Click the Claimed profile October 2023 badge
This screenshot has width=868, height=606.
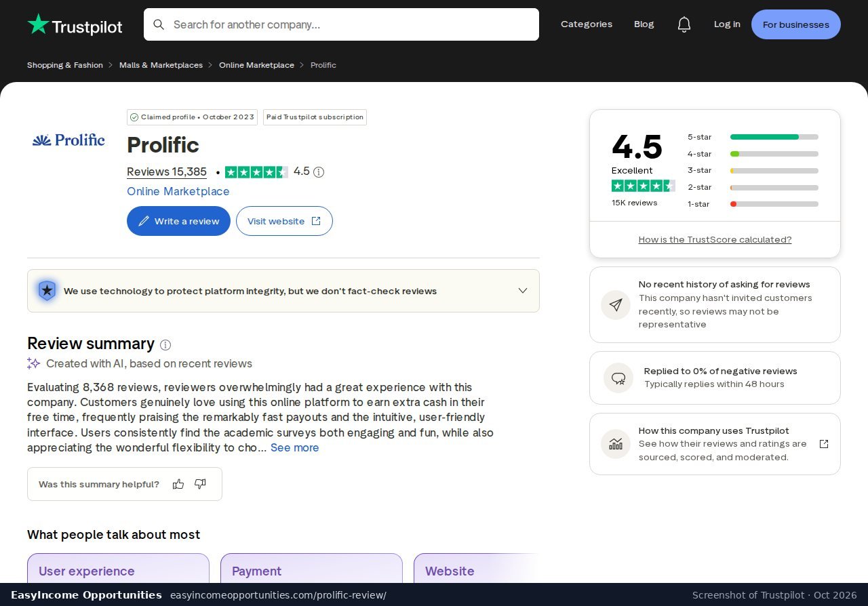coord(193,117)
